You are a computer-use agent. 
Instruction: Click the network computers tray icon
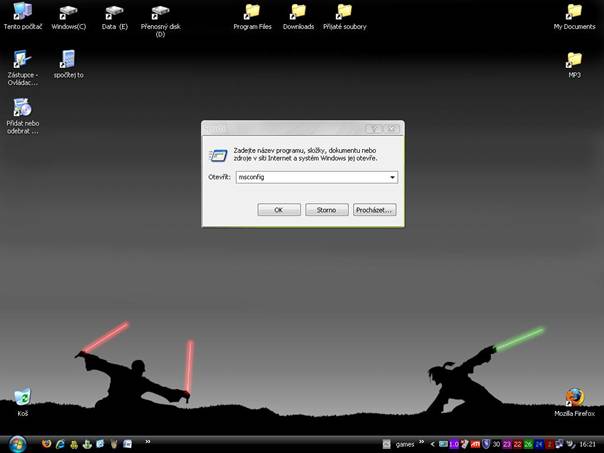559,444
